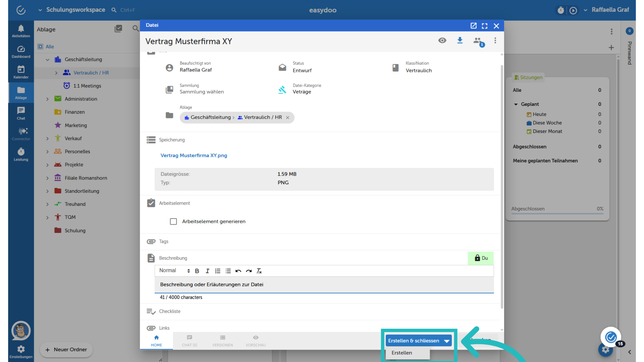Insert a bullet list in description
This screenshot has width=644, height=362.
click(x=228, y=271)
